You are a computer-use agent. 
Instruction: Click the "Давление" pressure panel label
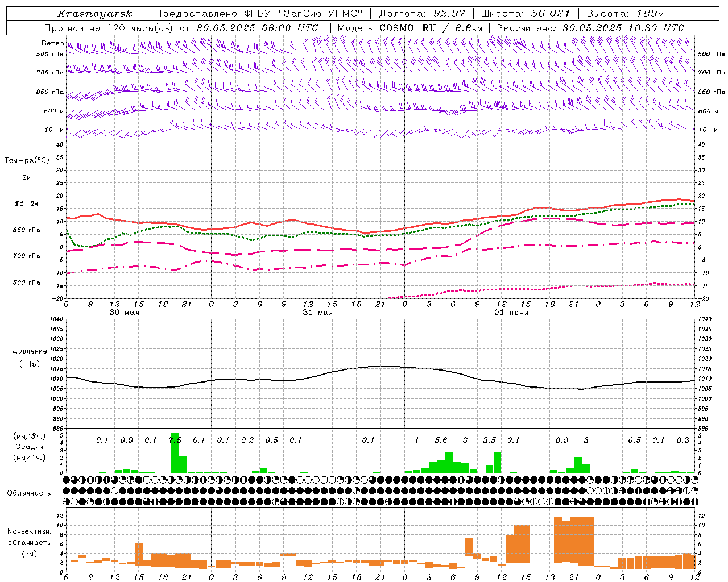[30, 351]
